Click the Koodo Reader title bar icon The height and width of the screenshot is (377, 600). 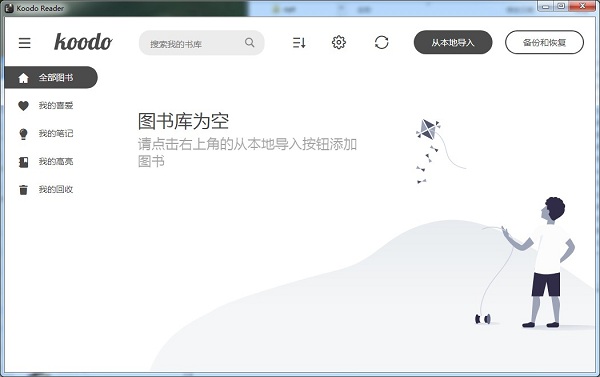pos(9,8)
